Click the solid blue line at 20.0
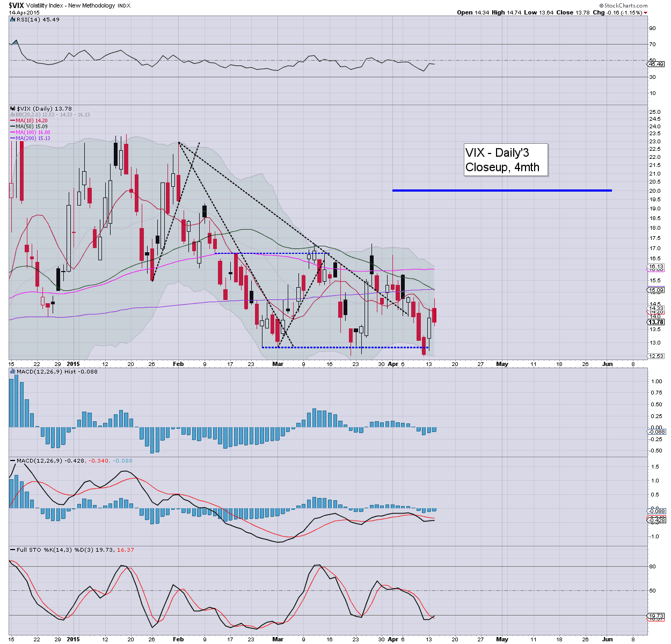Viewport: 671px width, 644px height. coord(502,190)
